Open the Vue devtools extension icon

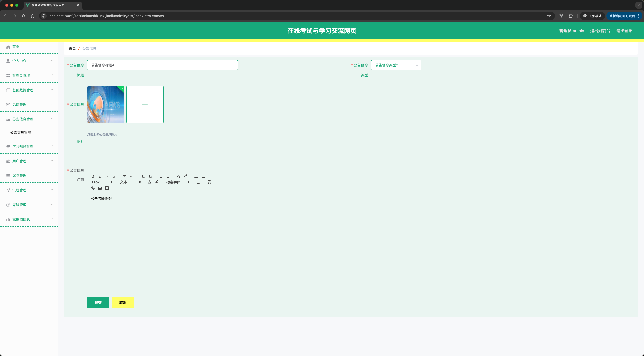tap(561, 16)
